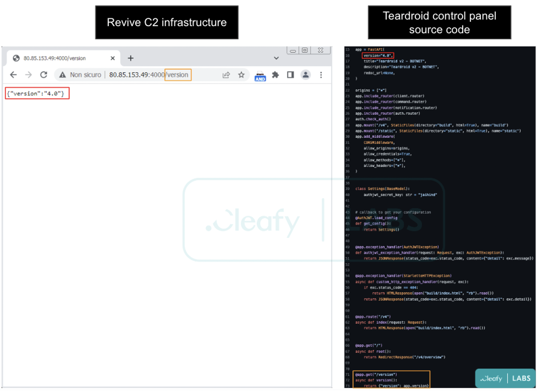Click the app = FastAPI( code line

tap(370, 49)
